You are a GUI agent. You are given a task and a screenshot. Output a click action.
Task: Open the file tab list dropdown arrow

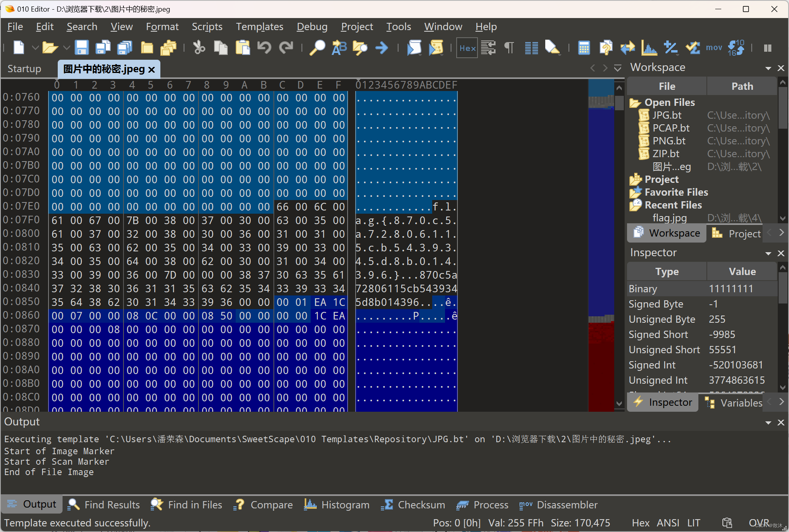618,68
